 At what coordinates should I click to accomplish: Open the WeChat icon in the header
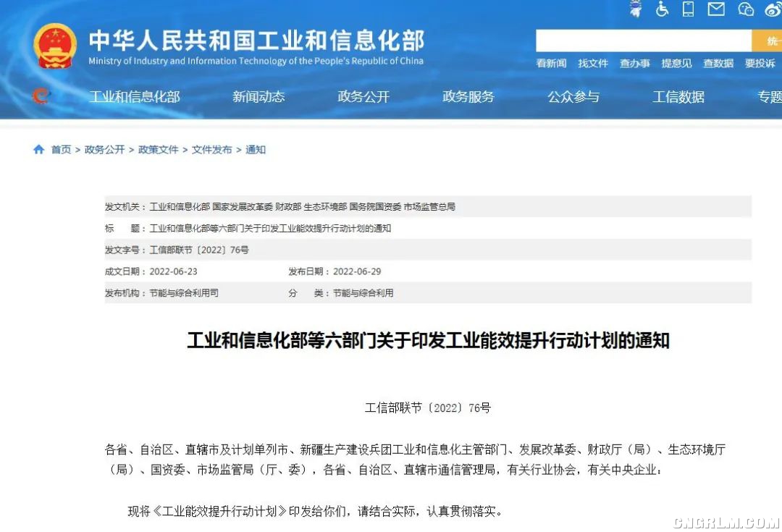746,9
